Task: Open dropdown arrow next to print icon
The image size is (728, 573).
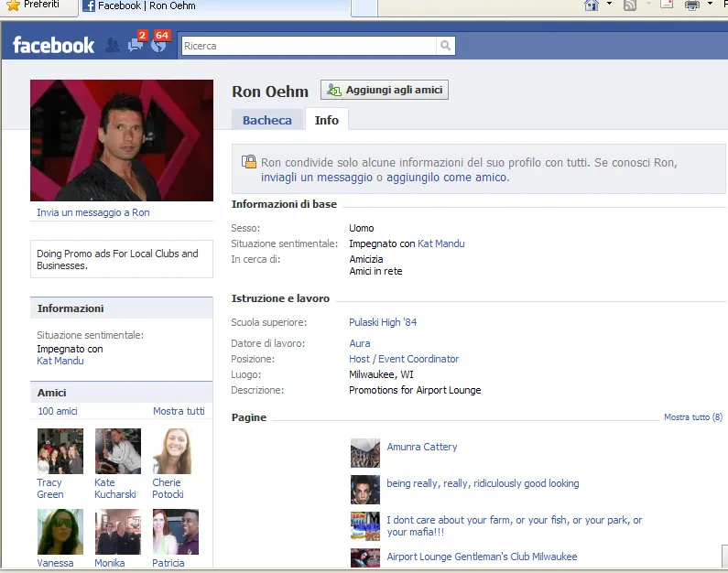Action: point(710,5)
